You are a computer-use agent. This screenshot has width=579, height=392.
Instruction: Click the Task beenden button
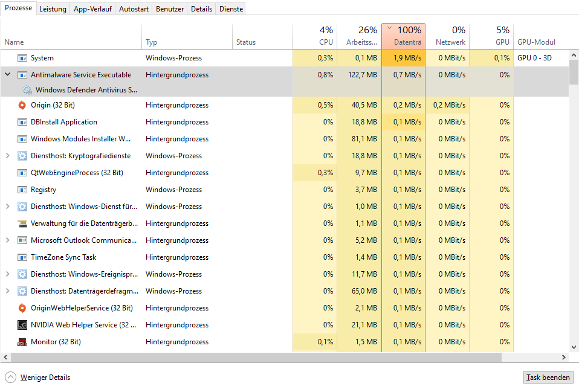click(548, 378)
